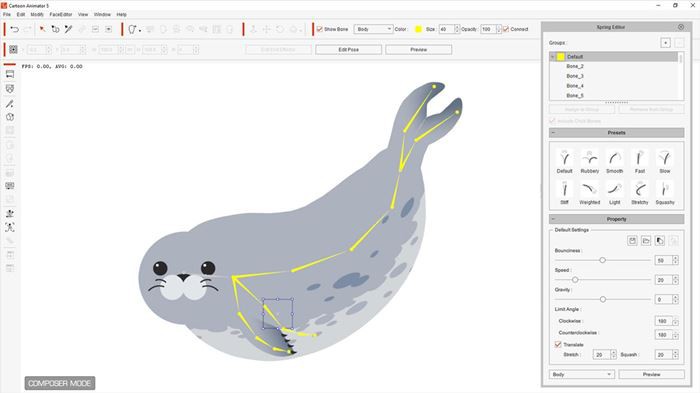The height and width of the screenshot is (393, 700).
Task: Click the Size value stepper in toolbar
Action: click(x=456, y=29)
